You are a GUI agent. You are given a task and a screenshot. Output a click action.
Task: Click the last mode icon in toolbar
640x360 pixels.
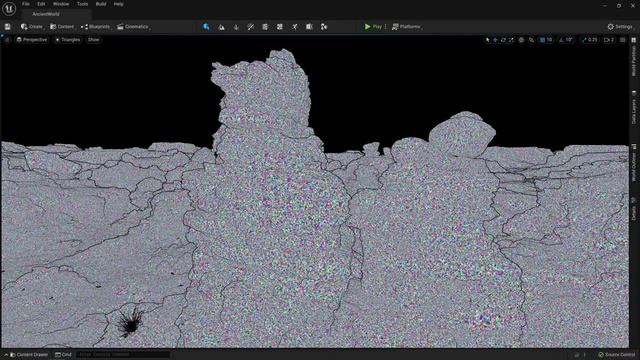click(324, 27)
